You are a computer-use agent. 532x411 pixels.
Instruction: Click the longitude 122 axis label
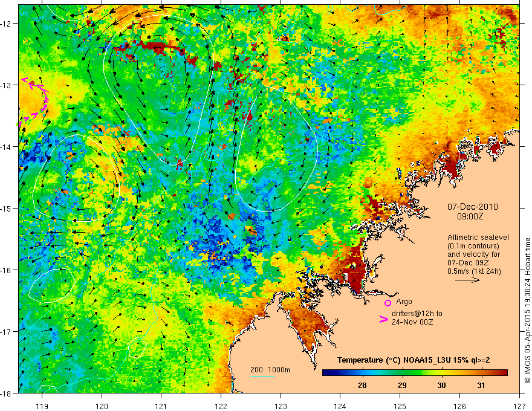(221, 406)
